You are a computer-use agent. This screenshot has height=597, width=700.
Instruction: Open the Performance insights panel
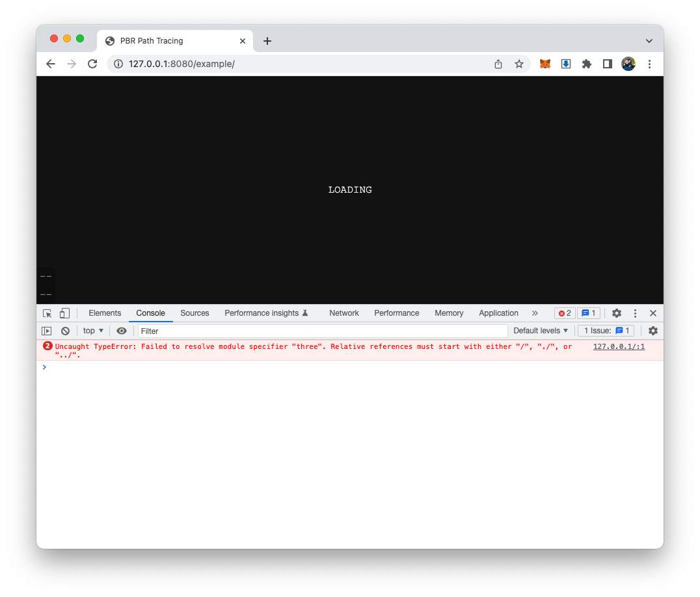point(266,313)
